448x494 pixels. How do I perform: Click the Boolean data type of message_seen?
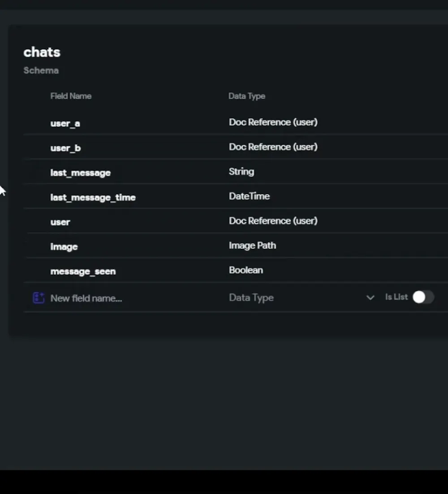tap(246, 270)
